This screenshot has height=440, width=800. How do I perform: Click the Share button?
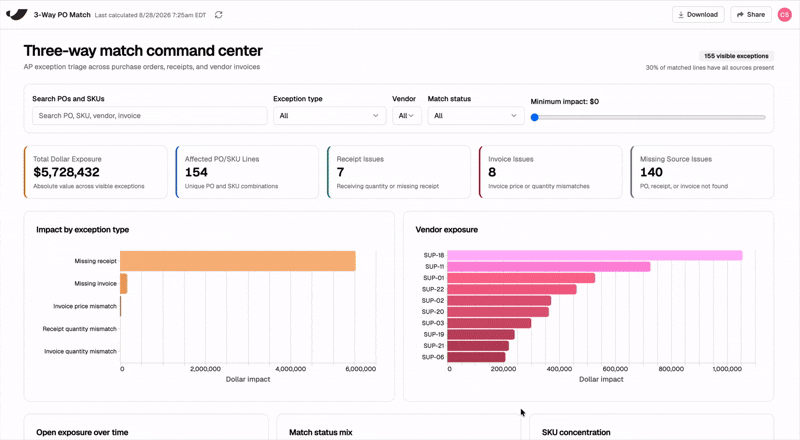(x=751, y=15)
